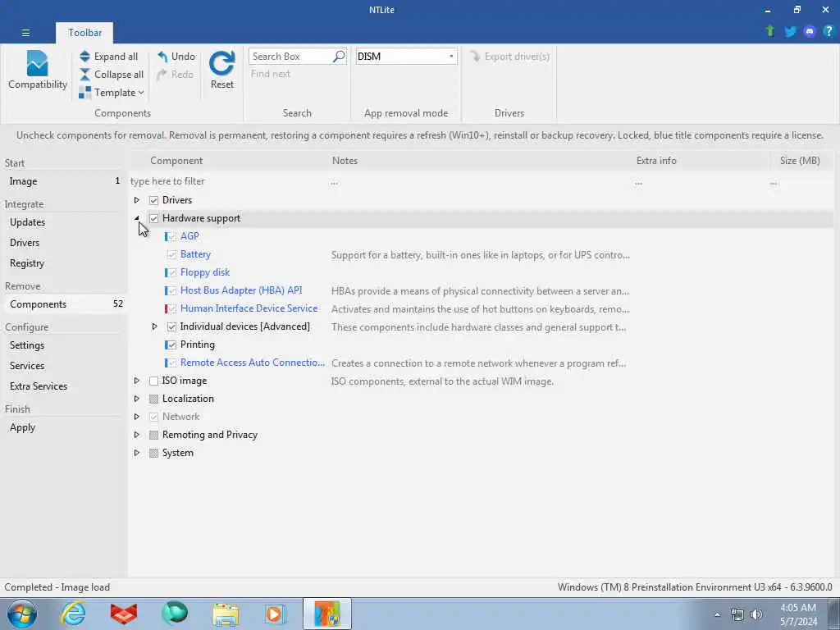The height and width of the screenshot is (630, 840).
Task: Collapse the Hardware support node
Action: point(137,218)
